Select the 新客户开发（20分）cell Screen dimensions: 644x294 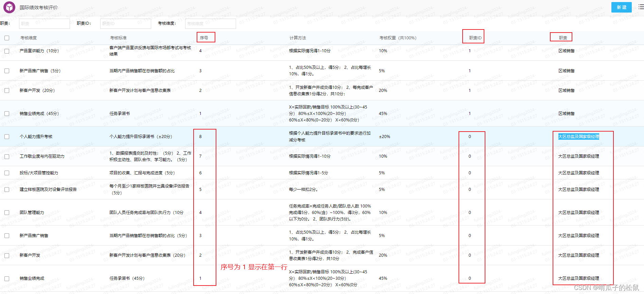(37, 91)
